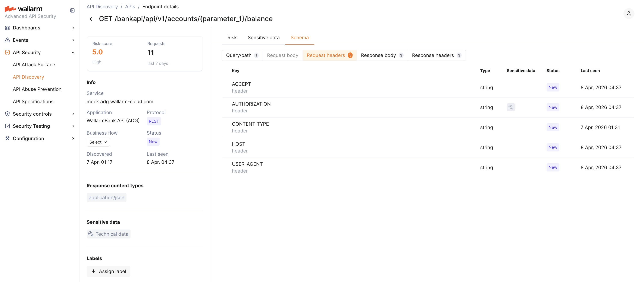Collapse the left sidebar panel
The height and width of the screenshot is (282, 644).
pos(72,10)
